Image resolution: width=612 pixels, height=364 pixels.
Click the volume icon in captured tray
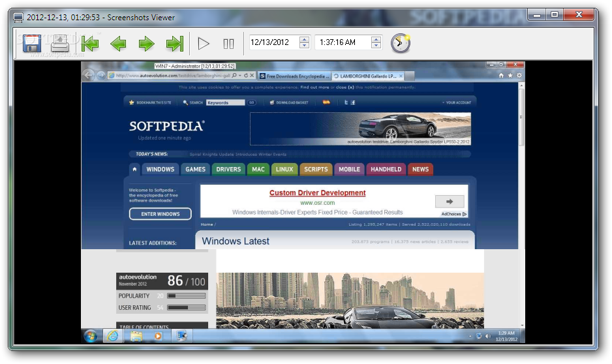click(x=488, y=336)
